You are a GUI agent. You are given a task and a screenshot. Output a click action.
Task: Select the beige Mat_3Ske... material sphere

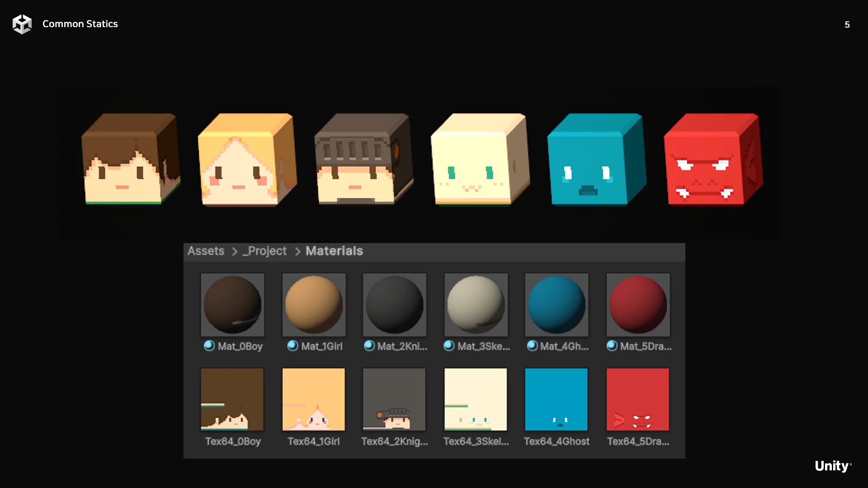pos(476,305)
